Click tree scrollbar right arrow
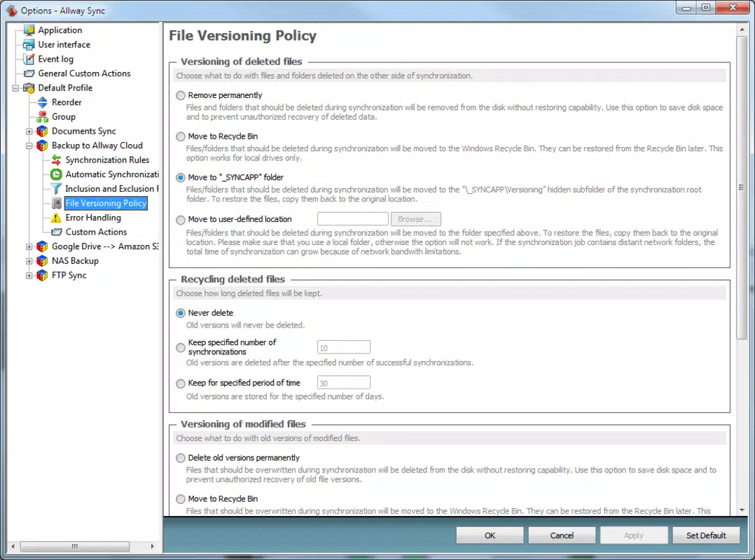Viewport: 755px width, 560px height. coord(152,546)
